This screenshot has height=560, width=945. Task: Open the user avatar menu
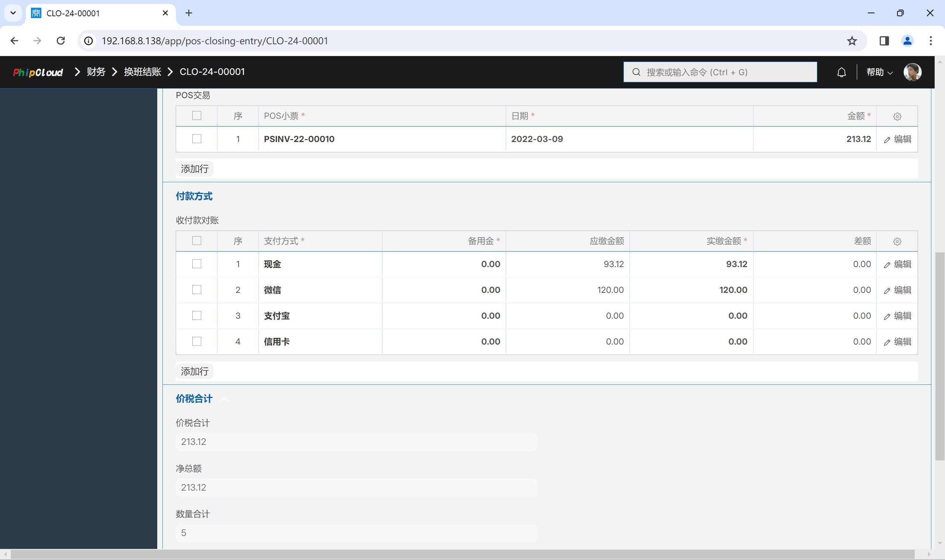pos(912,72)
